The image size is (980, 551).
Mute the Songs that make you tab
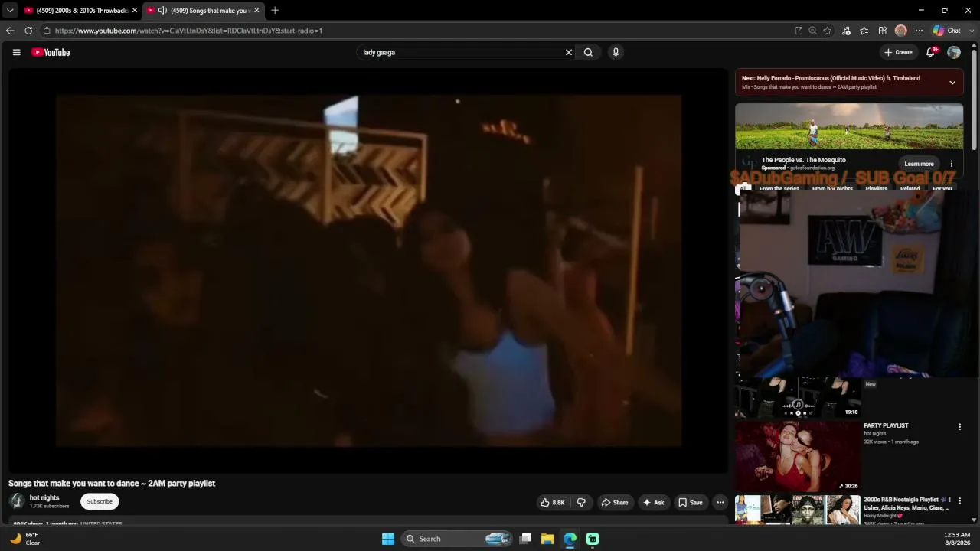[162, 10]
